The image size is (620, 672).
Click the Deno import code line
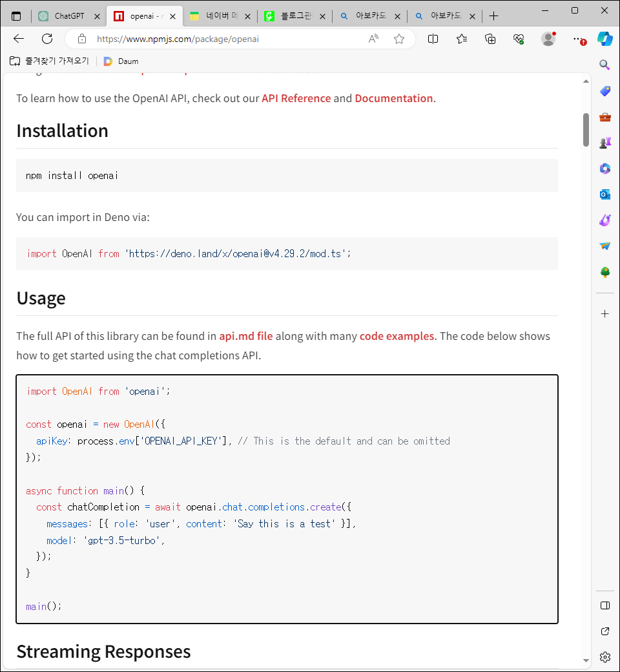point(189,254)
